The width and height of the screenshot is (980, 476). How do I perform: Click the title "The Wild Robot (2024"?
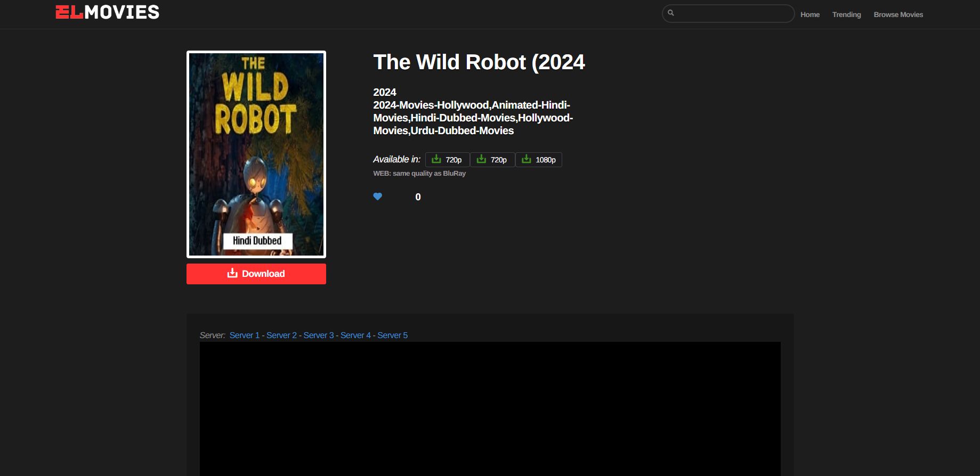[479, 62]
